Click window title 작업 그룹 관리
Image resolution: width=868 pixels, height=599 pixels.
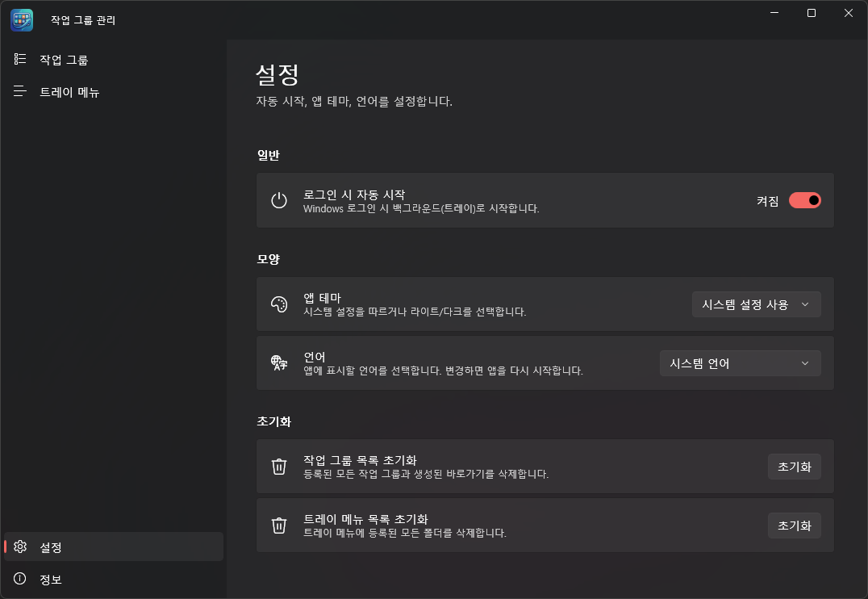pos(83,20)
